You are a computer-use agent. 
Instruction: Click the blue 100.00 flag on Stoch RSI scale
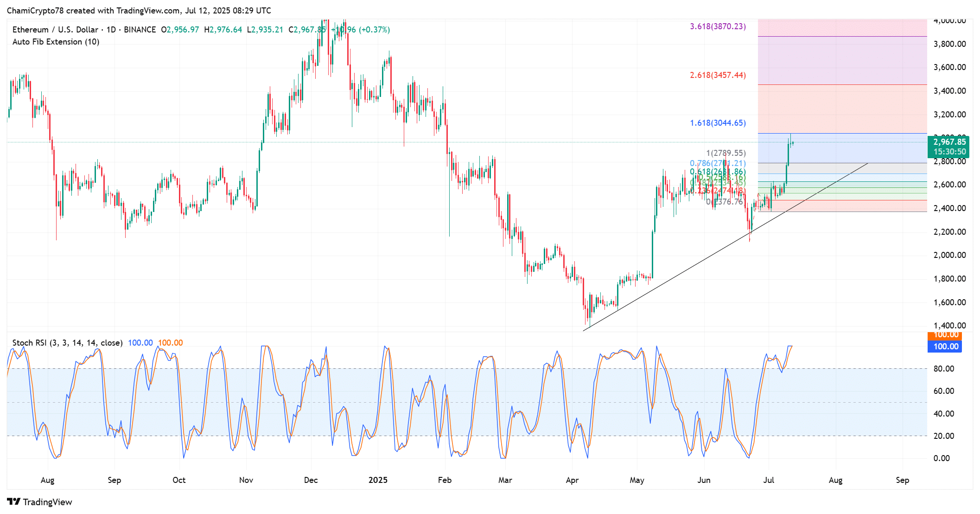944,347
